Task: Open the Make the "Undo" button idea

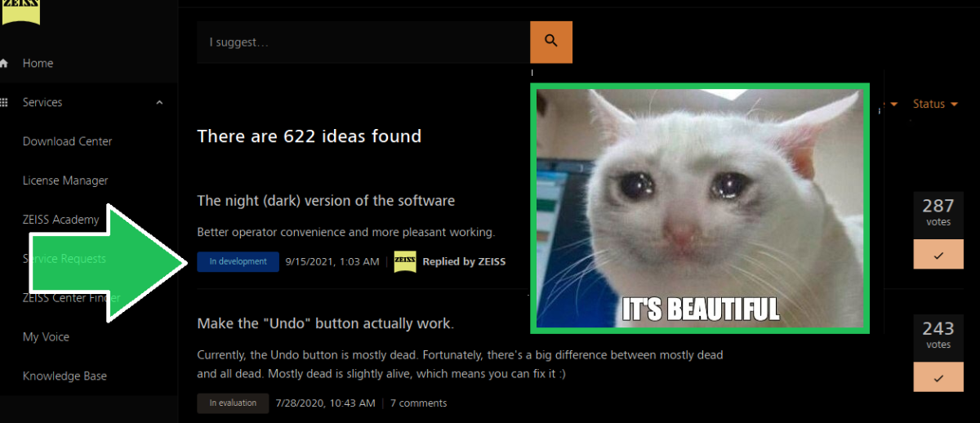Action: 326,324
